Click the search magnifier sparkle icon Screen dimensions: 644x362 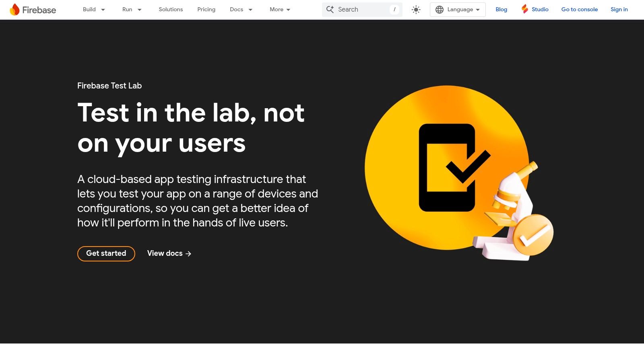click(330, 9)
